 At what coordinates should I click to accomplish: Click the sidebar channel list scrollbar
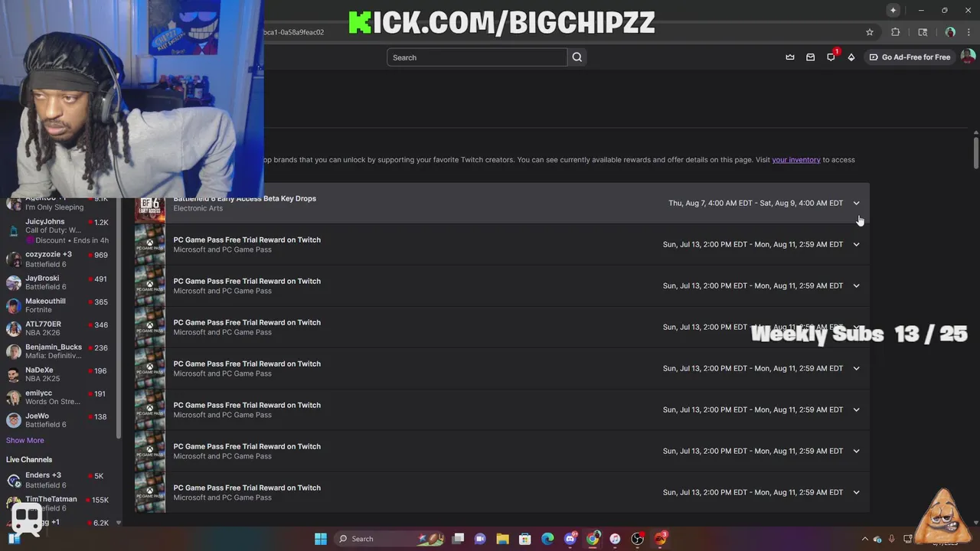[119, 318]
